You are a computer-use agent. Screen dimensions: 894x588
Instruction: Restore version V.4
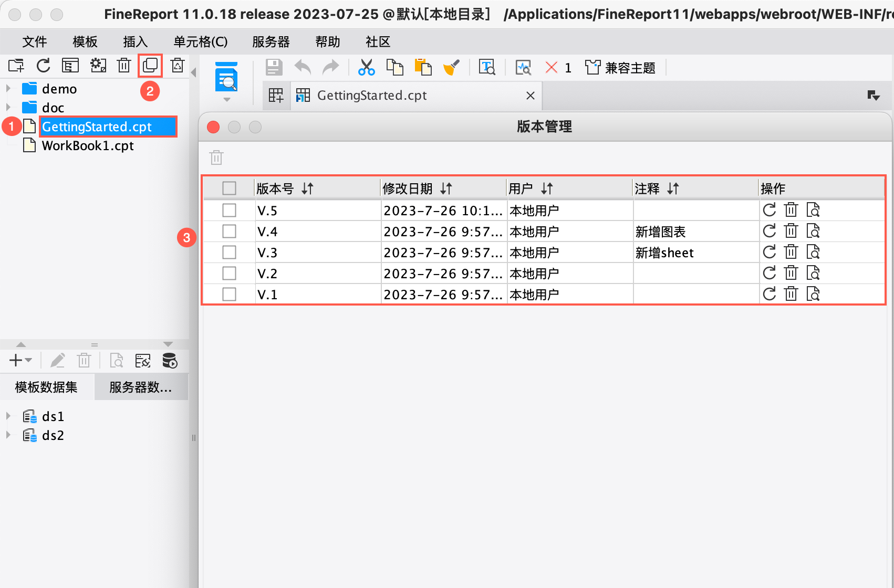[770, 231]
